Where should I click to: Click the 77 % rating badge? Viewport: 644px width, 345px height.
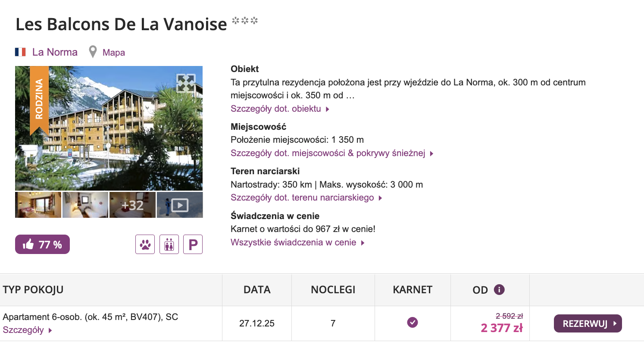pyautogui.click(x=42, y=245)
